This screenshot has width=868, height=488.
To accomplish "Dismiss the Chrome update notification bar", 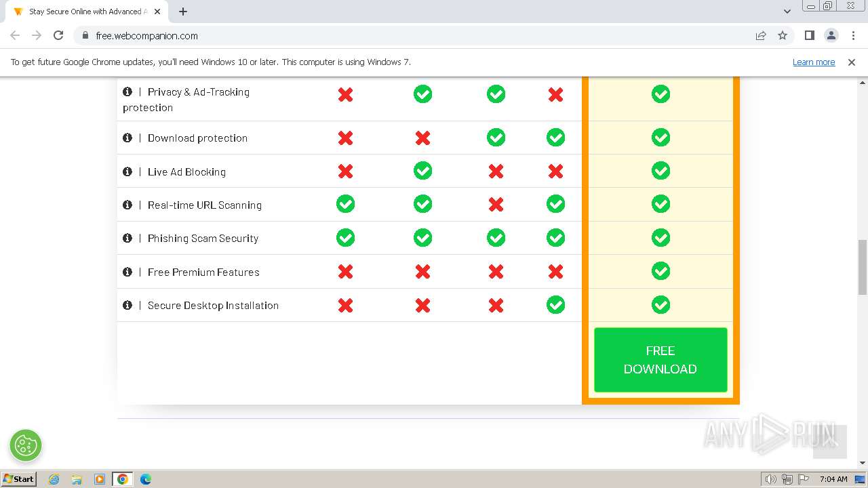I will pyautogui.click(x=852, y=62).
